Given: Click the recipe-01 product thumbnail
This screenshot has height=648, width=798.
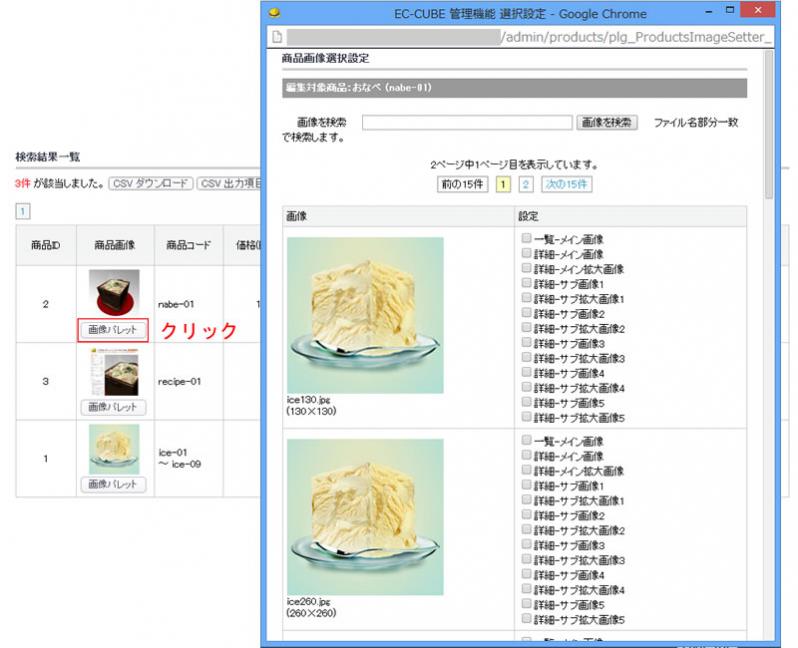Looking at the screenshot, I should pos(114,372).
